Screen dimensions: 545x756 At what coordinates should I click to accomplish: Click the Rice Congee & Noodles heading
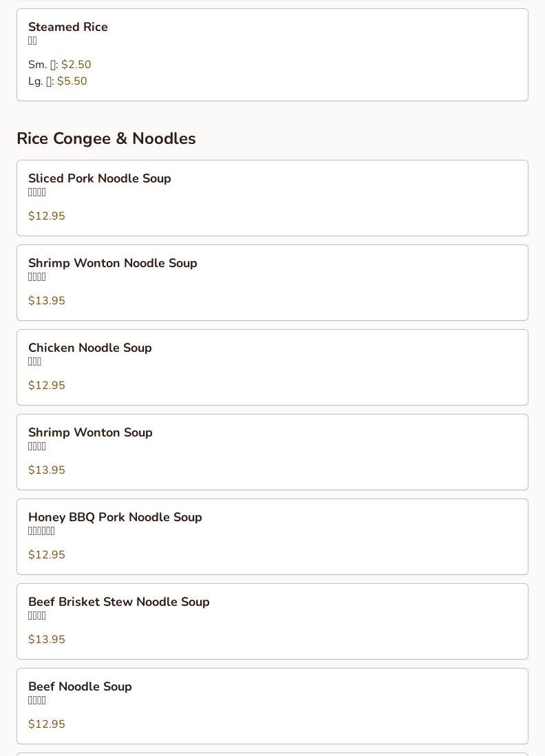pos(106,138)
